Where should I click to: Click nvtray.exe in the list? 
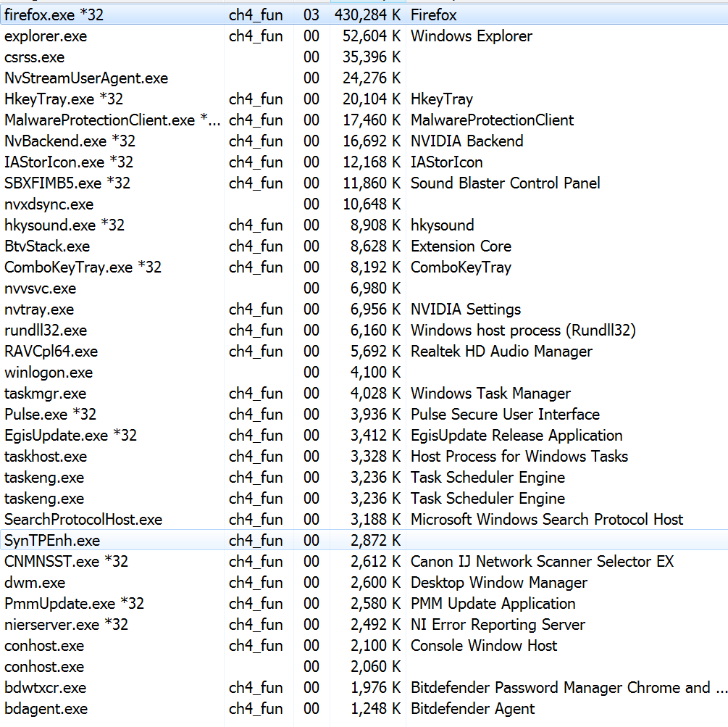[x=39, y=309]
